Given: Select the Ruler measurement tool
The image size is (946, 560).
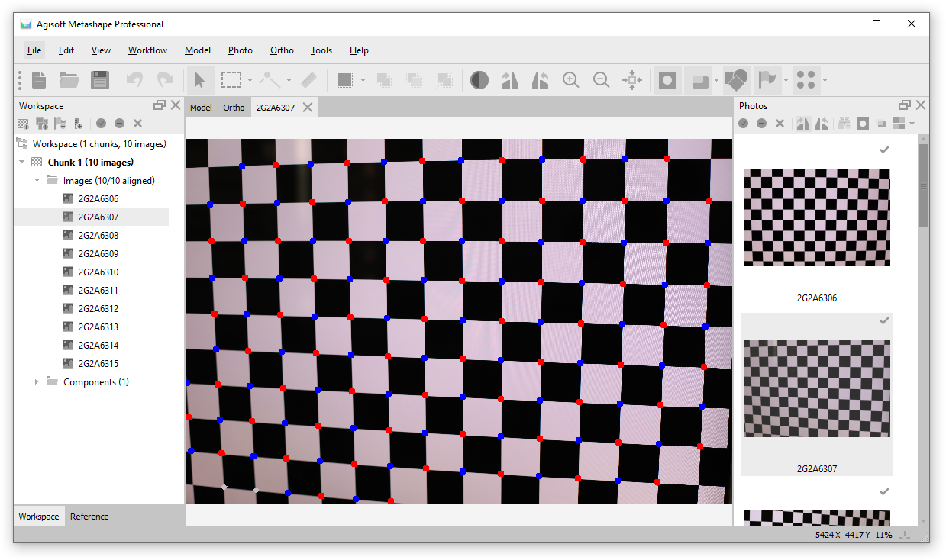Looking at the screenshot, I should 308,79.
